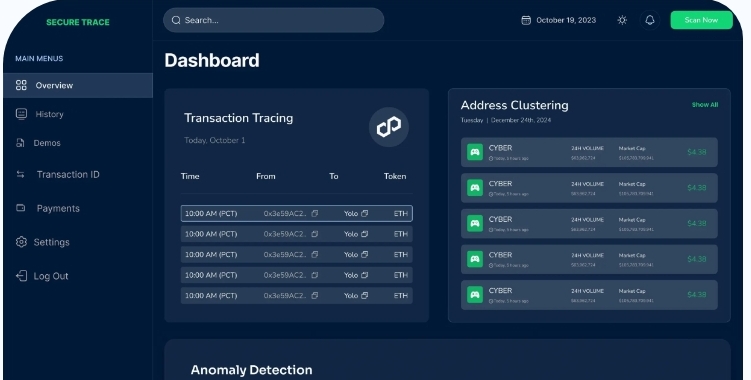Click the green Scan Now button
Screen dimensions: 751x380
pyautogui.click(x=701, y=20)
